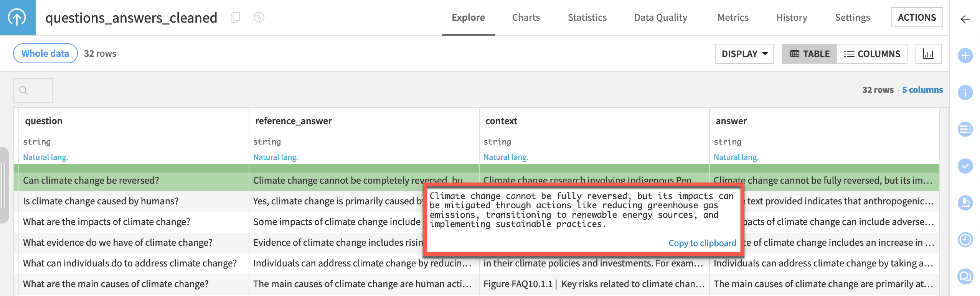
Task: Click the ACTIONS button
Action: (917, 18)
